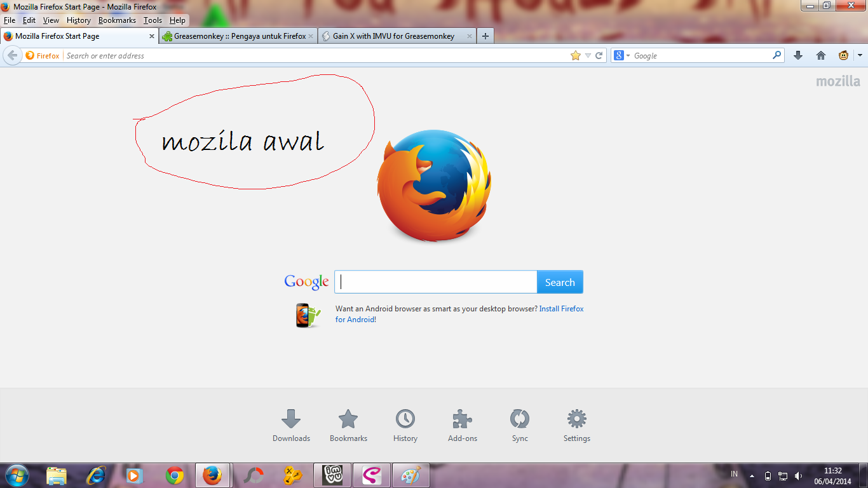Open the red-gray circular taskbar application
Screen dimensions: 868x488
(253, 475)
